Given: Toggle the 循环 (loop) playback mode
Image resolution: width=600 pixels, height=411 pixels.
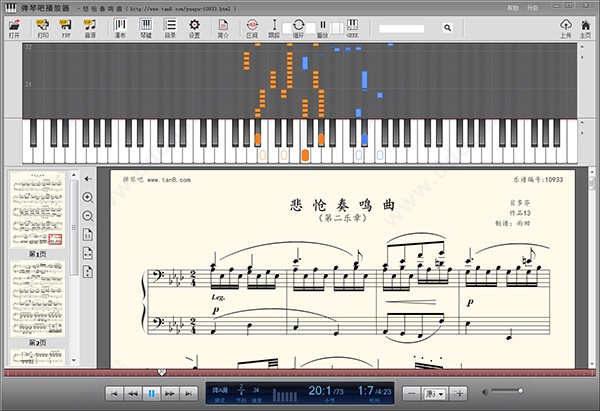Looking at the screenshot, I should pos(298,25).
